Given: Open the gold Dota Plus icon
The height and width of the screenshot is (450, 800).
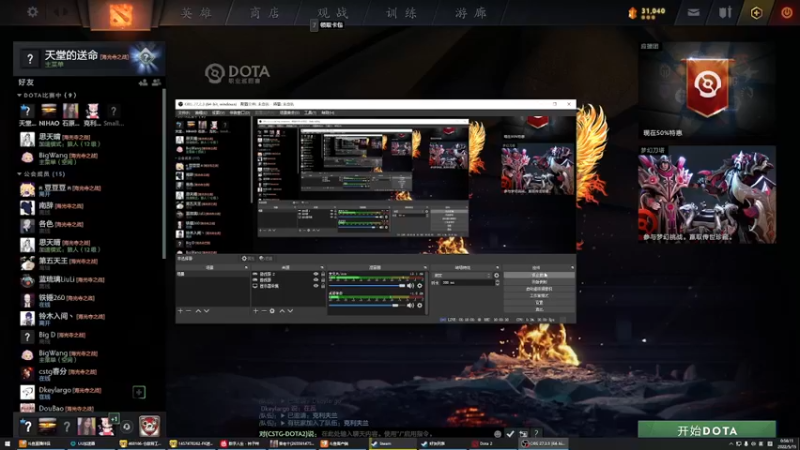Looking at the screenshot, I should point(756,13).
